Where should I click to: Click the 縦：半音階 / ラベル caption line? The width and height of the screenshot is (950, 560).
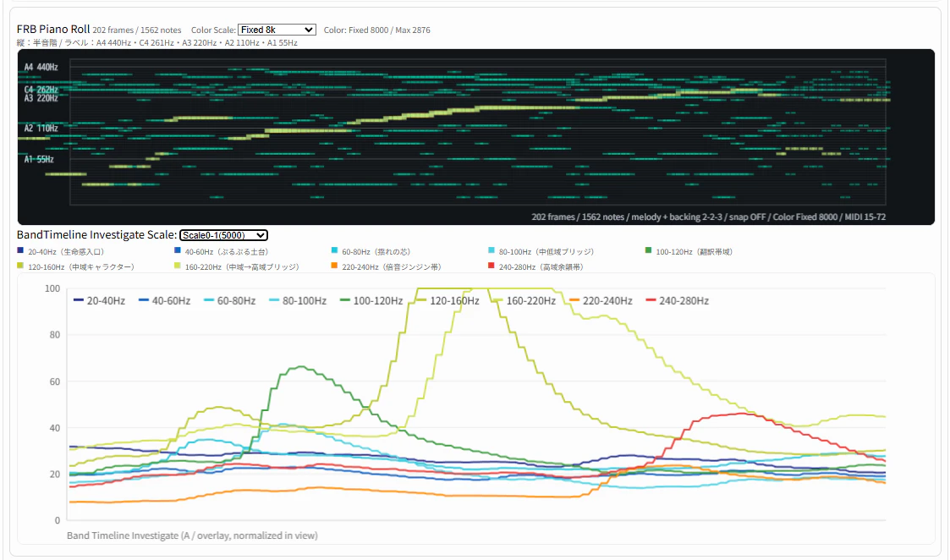click(157, 43)
